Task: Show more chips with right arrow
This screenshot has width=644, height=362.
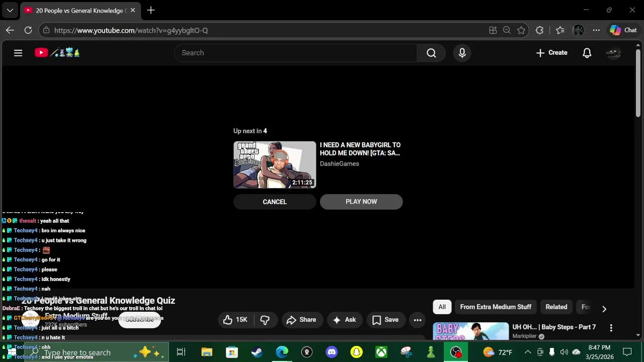Action: click(x=604, y=309)
